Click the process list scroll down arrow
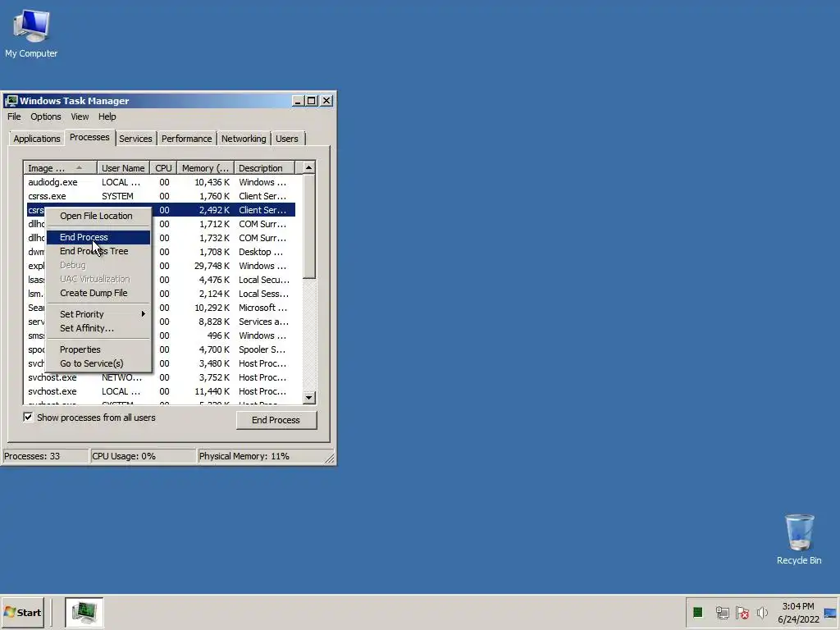The image size is (840, 630). (x=309, y=398)
